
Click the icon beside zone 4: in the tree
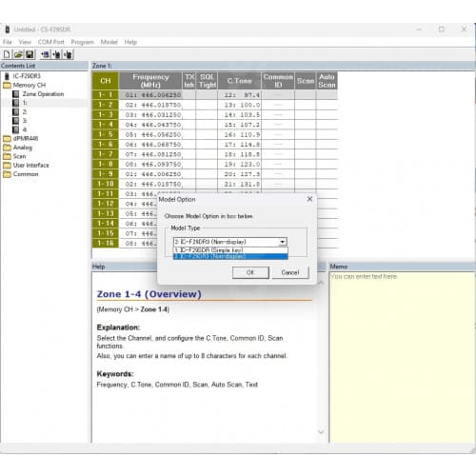(16, 129)
